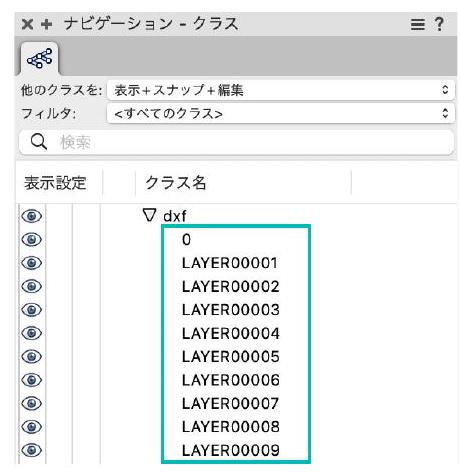Click the X icon in the palette header
Image resolution: width=460 pixels, height=474 pixels.
tap(27, 24)
